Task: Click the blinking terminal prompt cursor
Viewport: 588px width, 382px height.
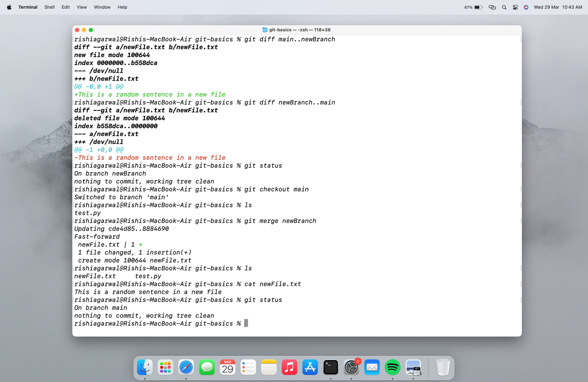Action: [247, 323]
